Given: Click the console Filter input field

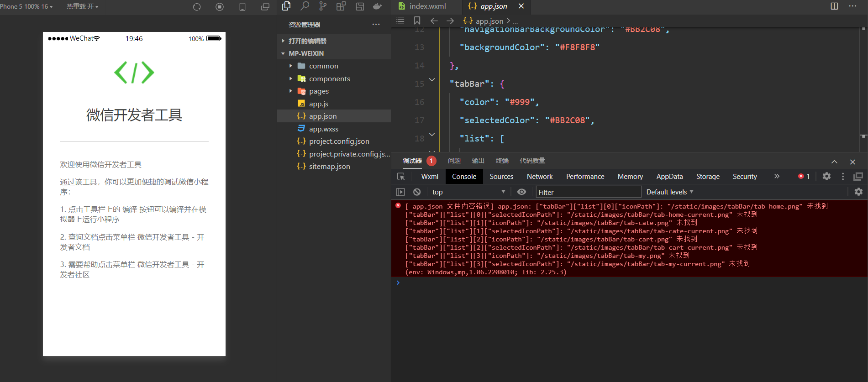Looking at the screenshot, I should 589,192.
